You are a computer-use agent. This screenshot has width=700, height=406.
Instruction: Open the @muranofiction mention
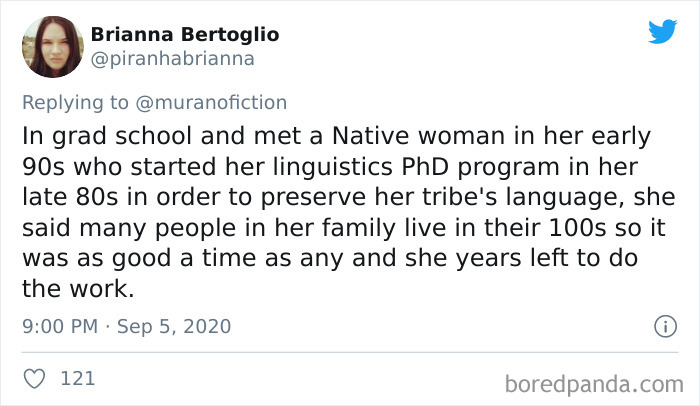(x=211, y=103)
